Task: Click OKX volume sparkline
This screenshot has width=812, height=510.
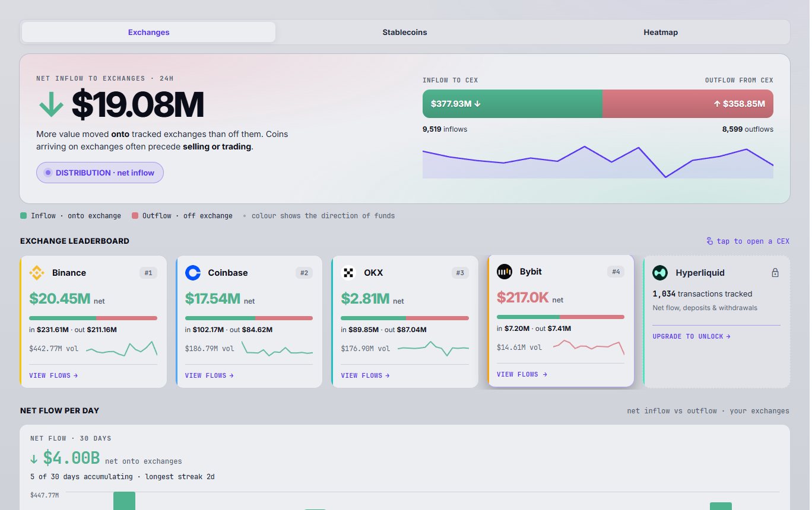Action: pyautogui.click(x=433, y=349)
